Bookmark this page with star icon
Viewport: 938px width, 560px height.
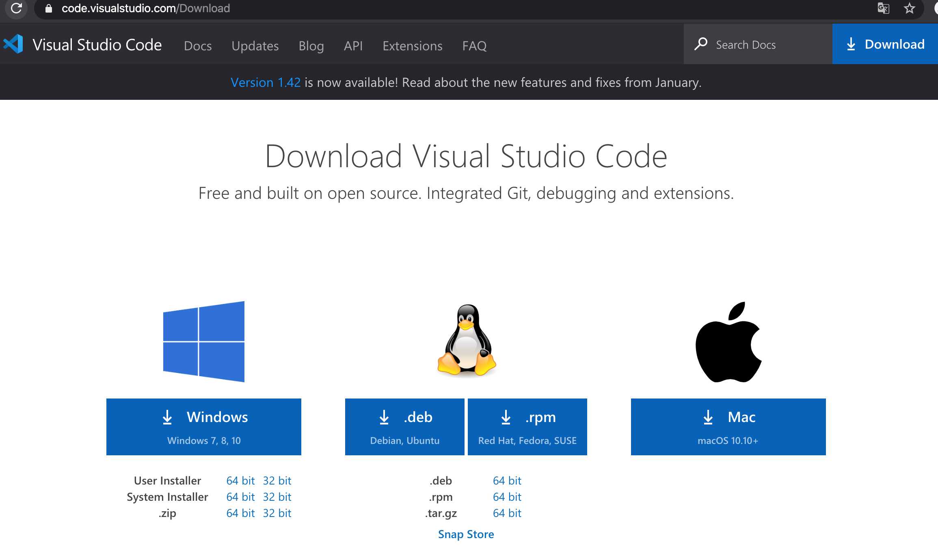pos(910,8)
